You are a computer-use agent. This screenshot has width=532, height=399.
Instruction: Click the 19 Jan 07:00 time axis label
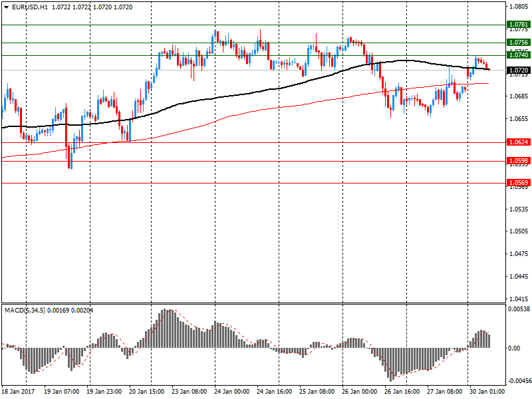click(x=62, y=392)
